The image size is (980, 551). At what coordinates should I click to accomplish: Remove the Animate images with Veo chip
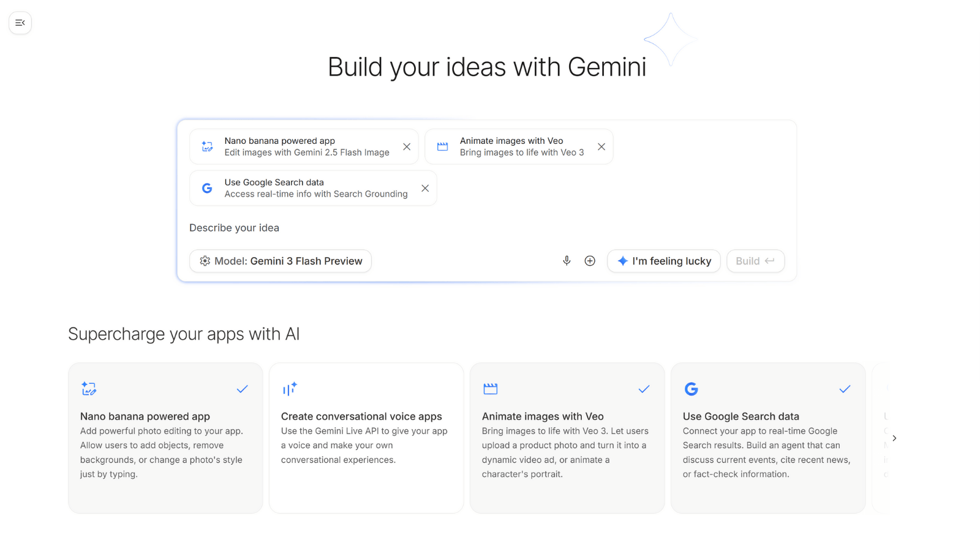(x=601, y=146)
